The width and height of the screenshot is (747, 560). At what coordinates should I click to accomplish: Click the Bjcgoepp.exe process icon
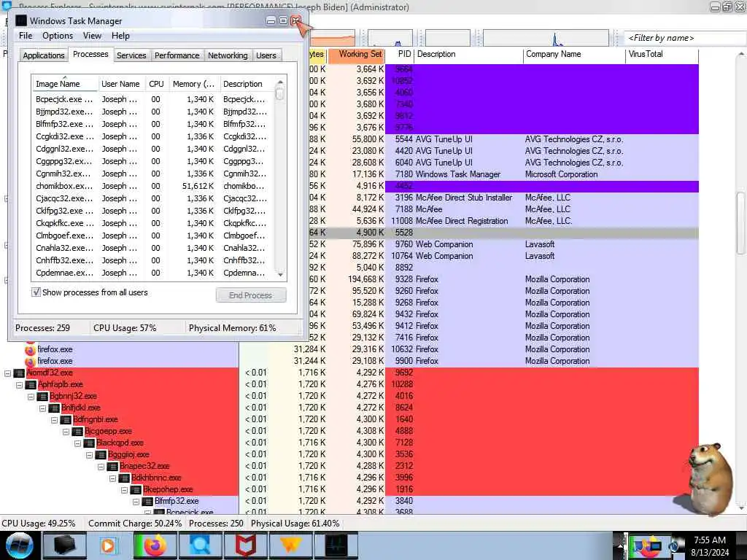(77, 431)
